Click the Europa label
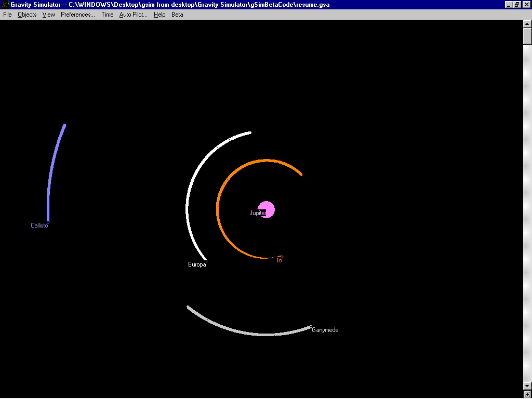The height and width of the screenshot is (399, 532). tap(197, 264)
